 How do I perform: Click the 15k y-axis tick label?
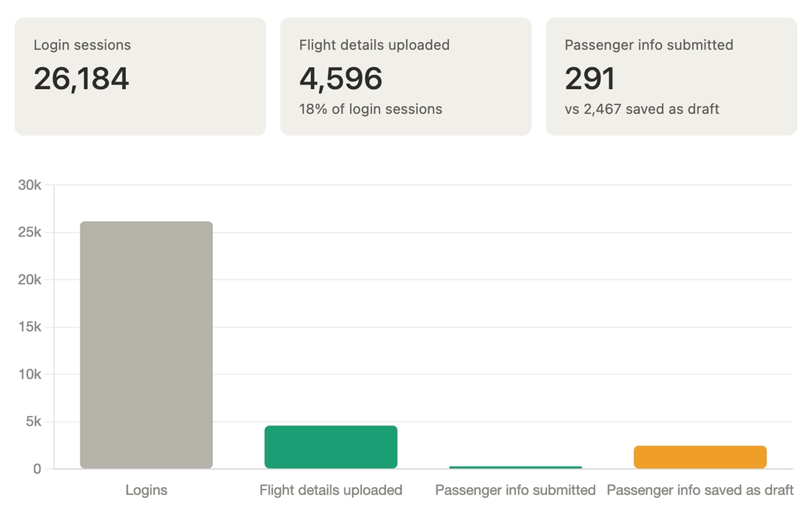29,327
